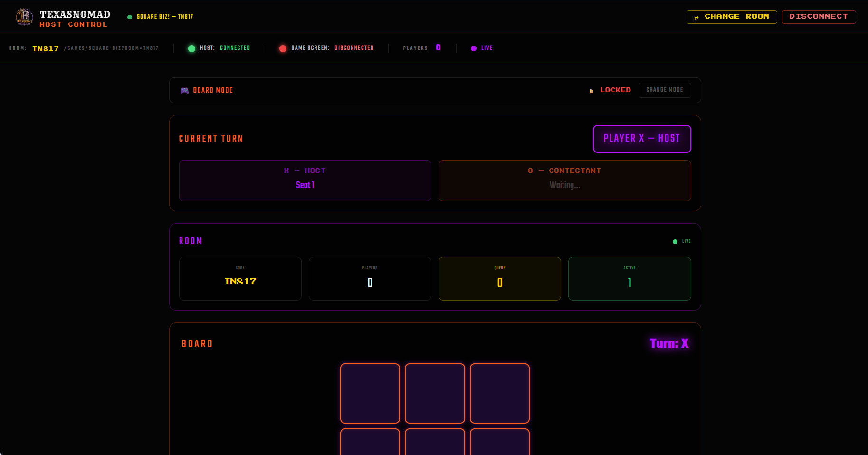868x455 pixels.
Task: Click the red game screen status dot
Action: coord(283,48)
